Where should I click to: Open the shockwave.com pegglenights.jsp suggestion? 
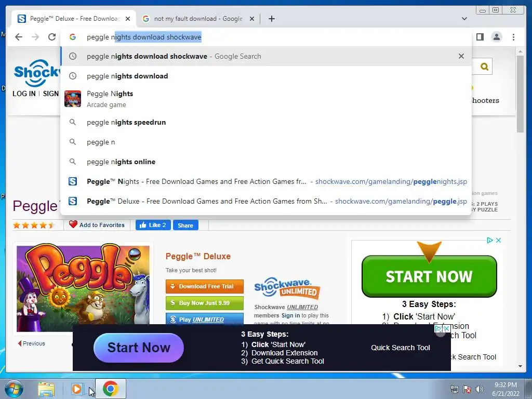pos(265,181)
